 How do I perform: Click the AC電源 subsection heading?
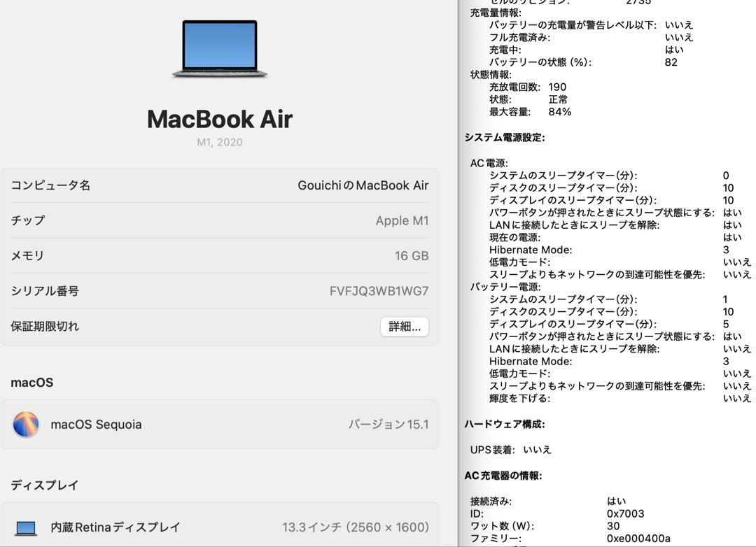click(x=489, y=164)
